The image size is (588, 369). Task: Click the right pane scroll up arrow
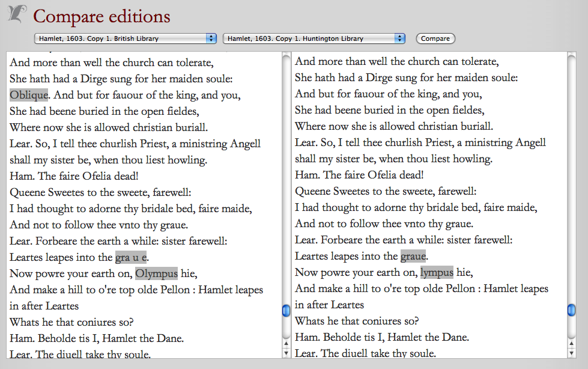point(572,343)
